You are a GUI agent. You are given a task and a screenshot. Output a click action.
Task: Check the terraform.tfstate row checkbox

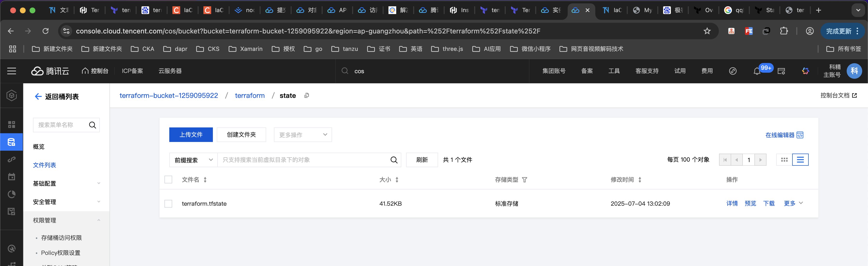click(x=168, y=204)
